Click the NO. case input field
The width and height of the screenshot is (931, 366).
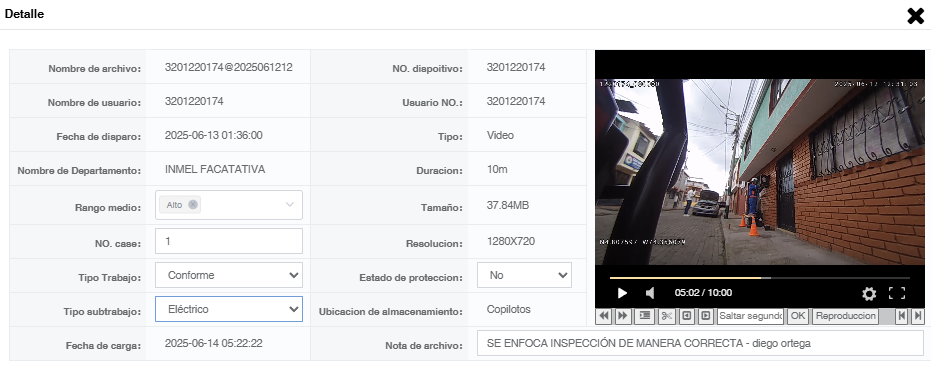(229, 241)
